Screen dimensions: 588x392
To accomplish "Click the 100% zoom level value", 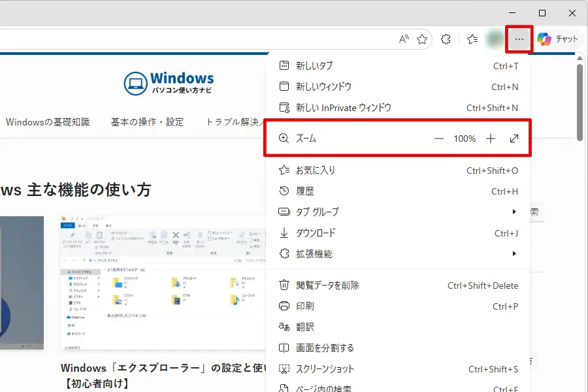I will coord(464,138).
